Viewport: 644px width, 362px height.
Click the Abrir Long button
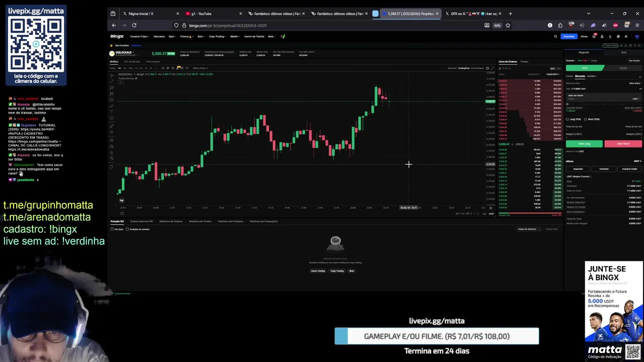pyautogui.click(x=584, y=144)
